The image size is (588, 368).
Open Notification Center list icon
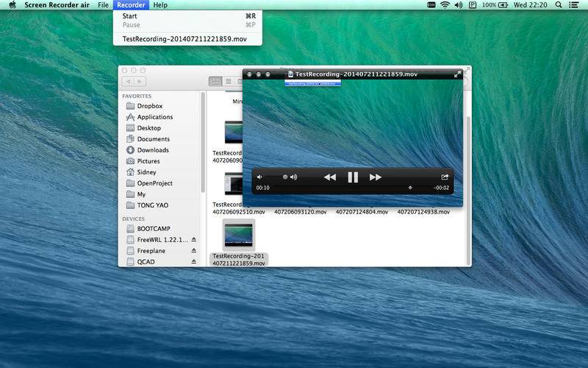pyautogui.click(x=573, y=5)
